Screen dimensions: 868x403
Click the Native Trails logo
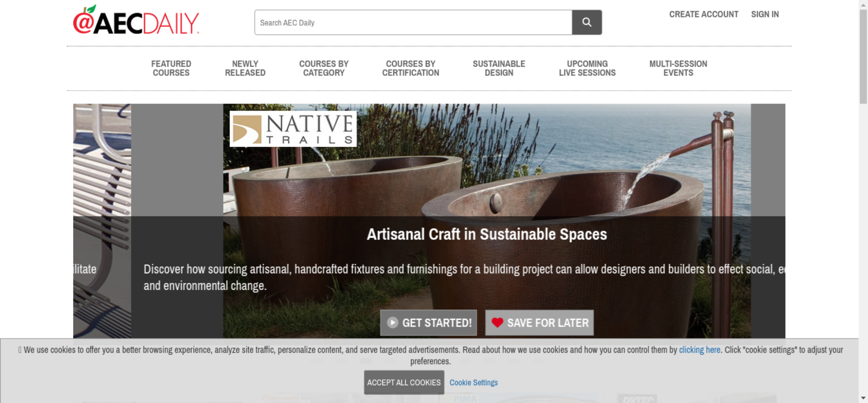coord(293,128)
